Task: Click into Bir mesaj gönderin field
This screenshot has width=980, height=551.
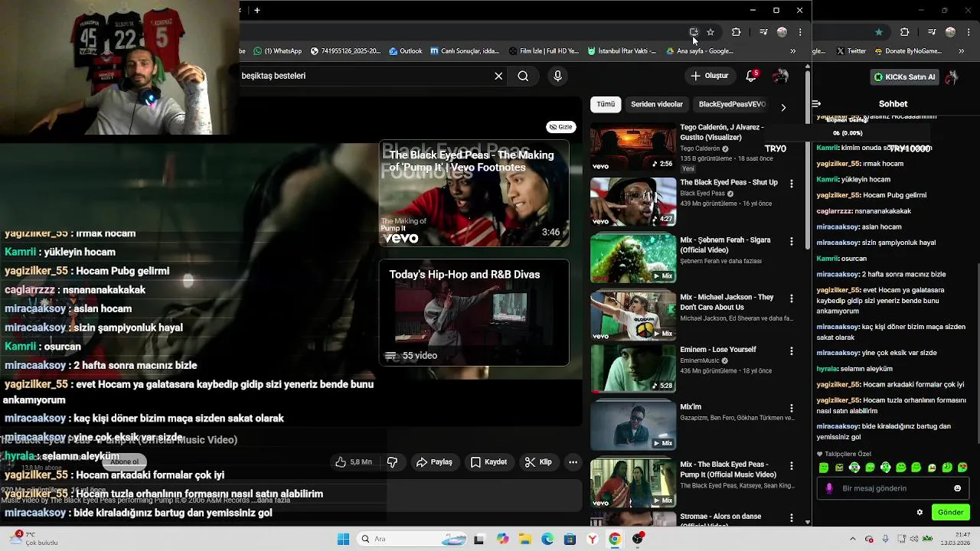Action: pyautogui.click(x=893, y=488)
